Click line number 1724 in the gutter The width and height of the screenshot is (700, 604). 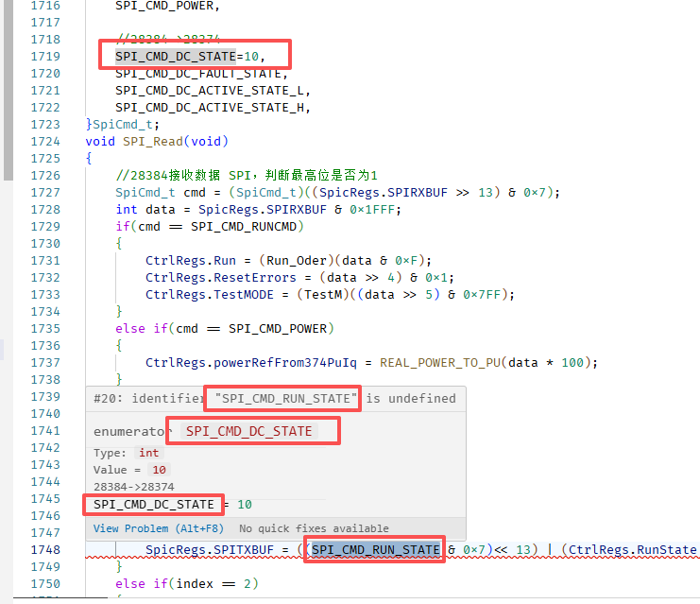pyautogui.click(x=45, y=142)
